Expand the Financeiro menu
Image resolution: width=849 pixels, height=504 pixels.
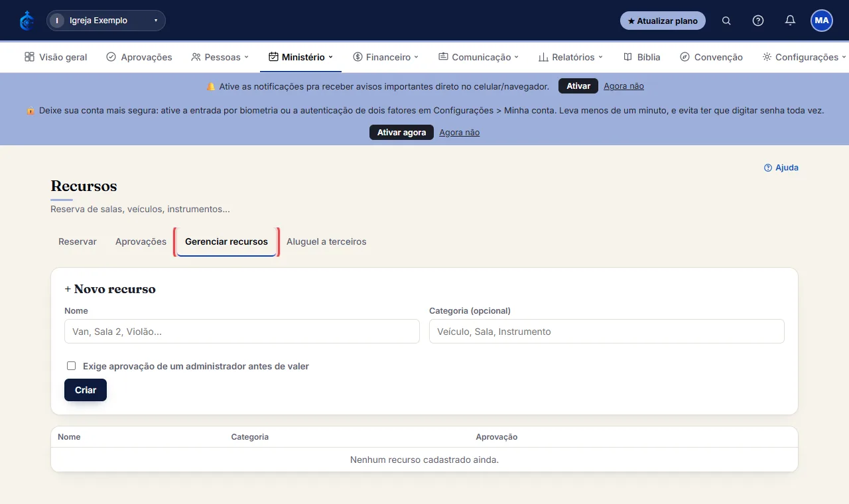pos(385,57)
